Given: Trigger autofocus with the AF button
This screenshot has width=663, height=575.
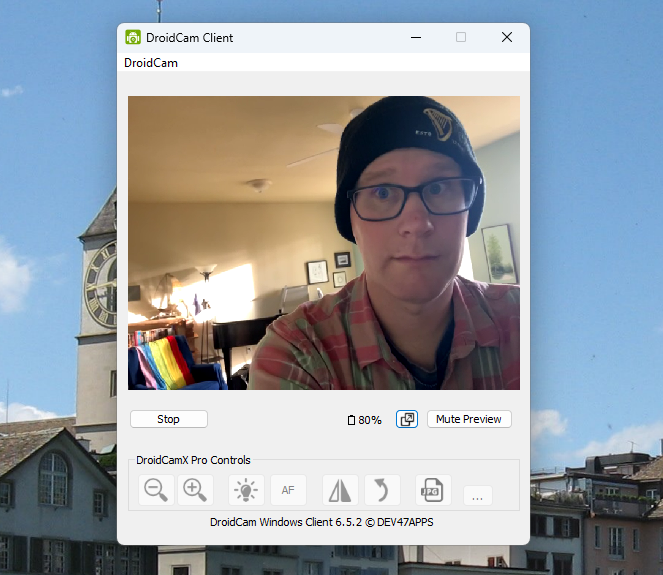Looking at the screenshot, I should pyautogui.click(x=288, y=490).
